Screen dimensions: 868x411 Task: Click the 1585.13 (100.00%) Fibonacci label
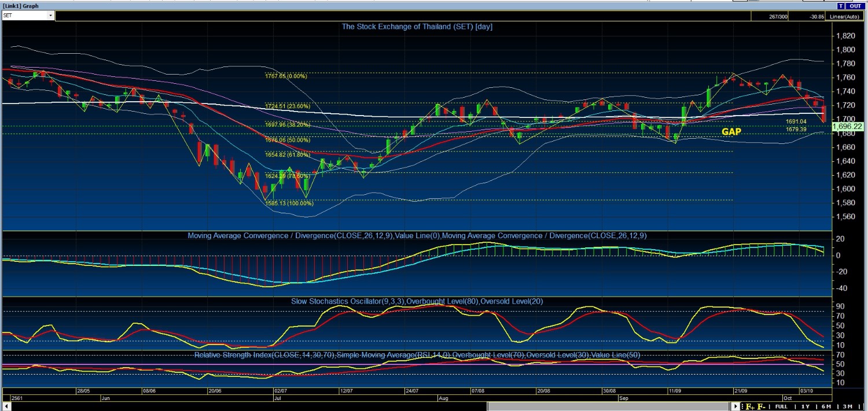coord(289,203)
